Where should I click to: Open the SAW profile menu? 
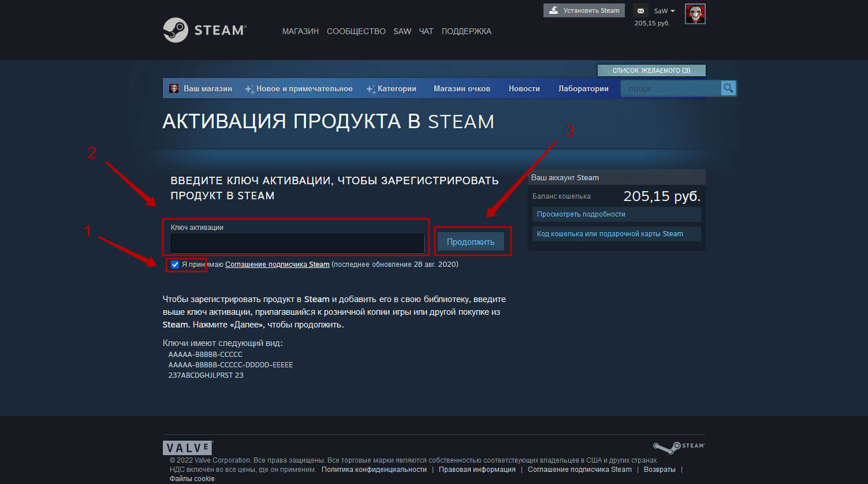pyautogui.click(x=403, y=31)
